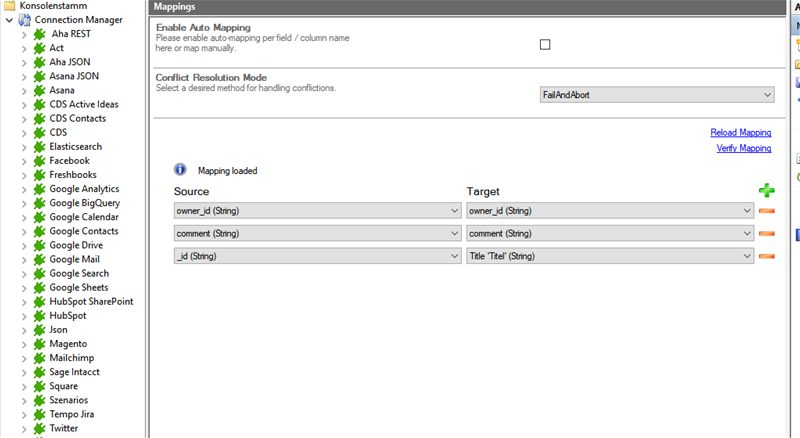The width and height of the screenshot is (800, 438).
Task: Click the blue info icon beside Mapping loaded
Action: (x=181, y=171)
